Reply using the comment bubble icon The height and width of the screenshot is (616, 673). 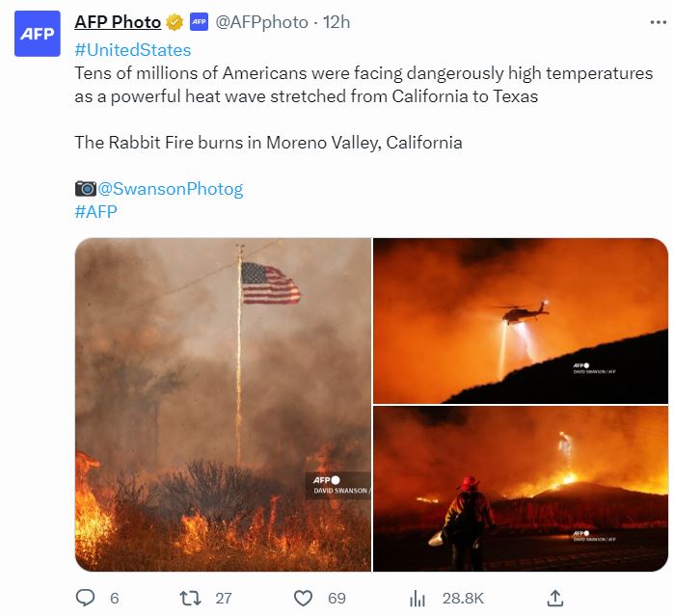pos(85,598)
